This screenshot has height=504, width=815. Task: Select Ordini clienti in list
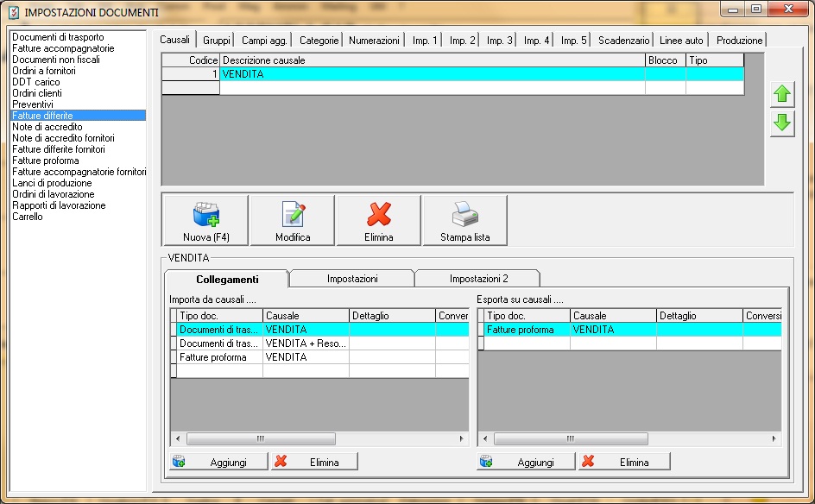(x=78, y=93)
